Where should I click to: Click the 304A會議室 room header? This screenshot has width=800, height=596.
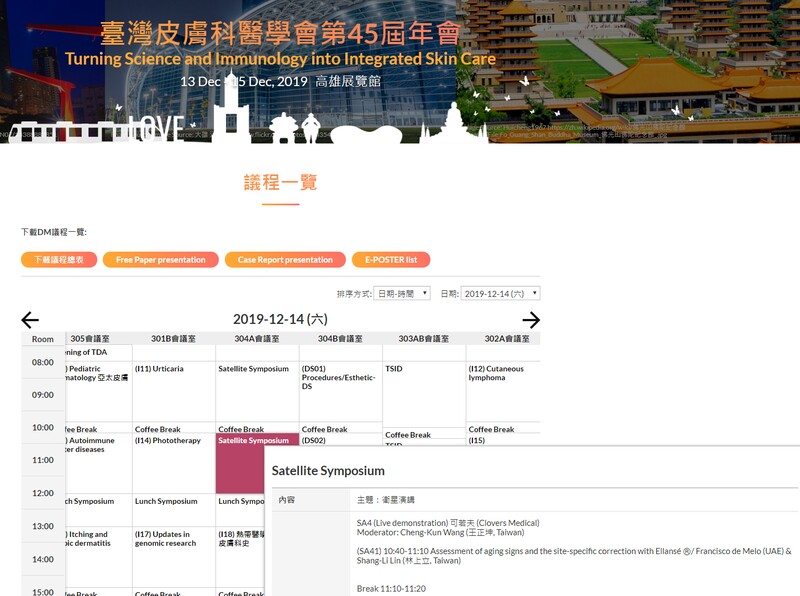tap(257, 339)
